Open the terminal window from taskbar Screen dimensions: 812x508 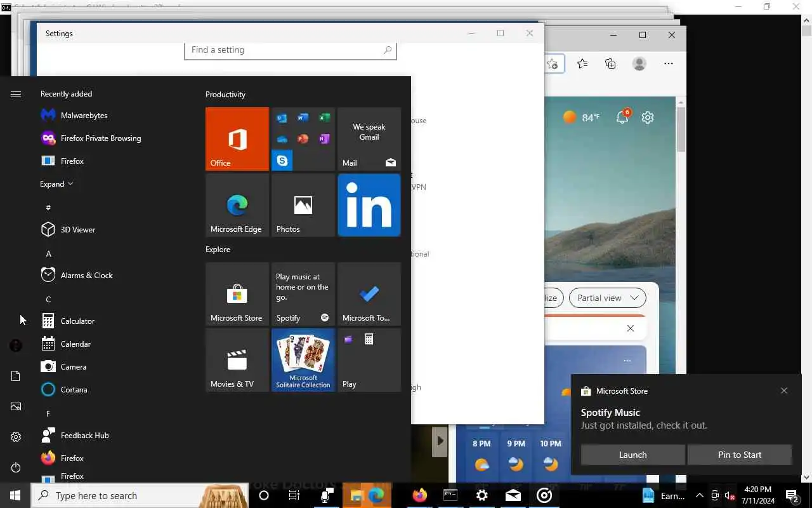450,495
